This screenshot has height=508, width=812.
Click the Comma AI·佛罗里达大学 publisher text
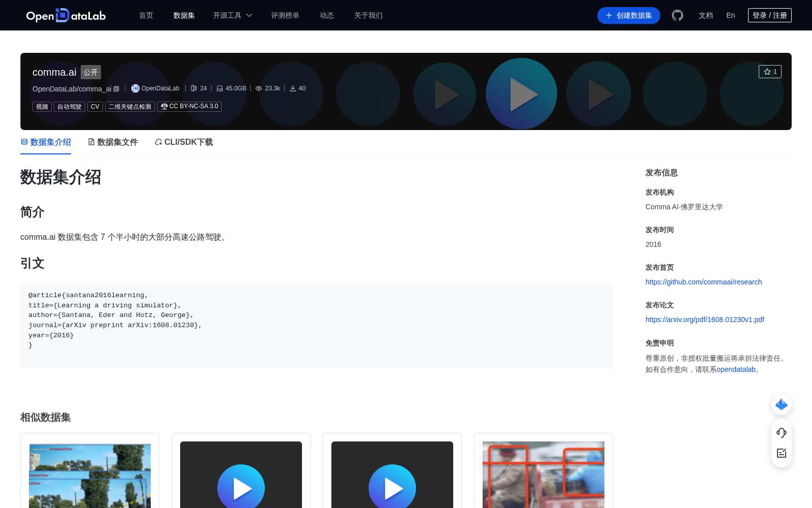(x=684, y=207)
